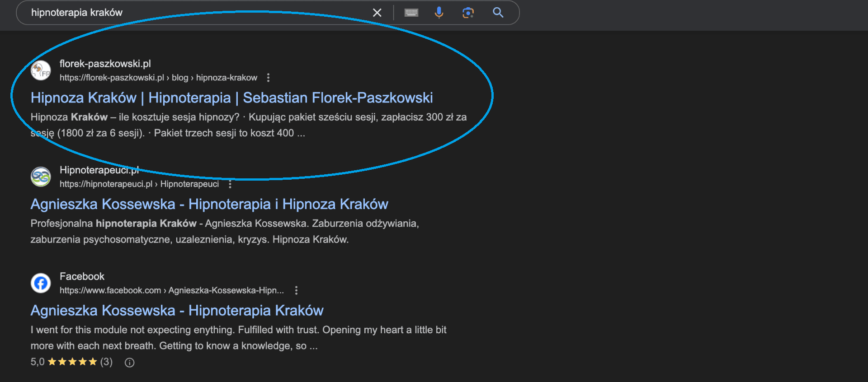The width and height of the screenshot is (868, 382).
Task: Click the Facebook site name label
Action: (x=82, y=276)
